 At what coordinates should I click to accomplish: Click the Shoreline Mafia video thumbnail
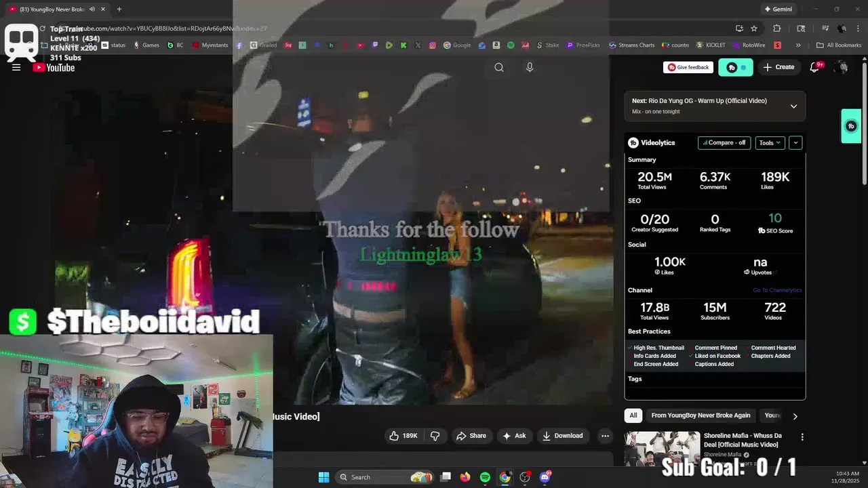point(662,449)
